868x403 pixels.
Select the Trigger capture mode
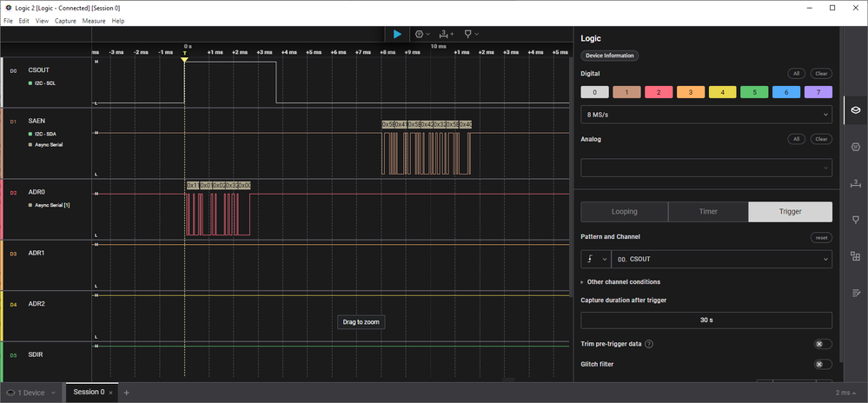tap(790, 211)
